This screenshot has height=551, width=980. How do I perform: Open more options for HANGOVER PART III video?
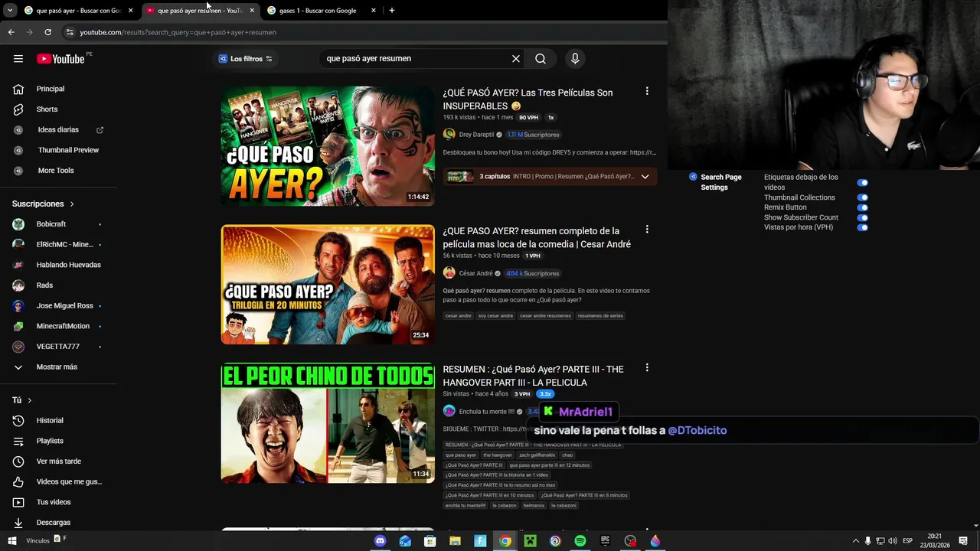pos(647,368)
